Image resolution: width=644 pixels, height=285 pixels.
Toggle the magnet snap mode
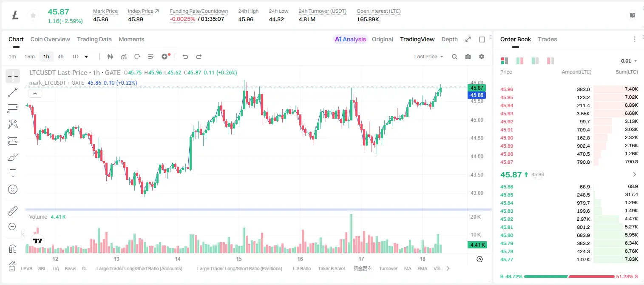(13, 248)
